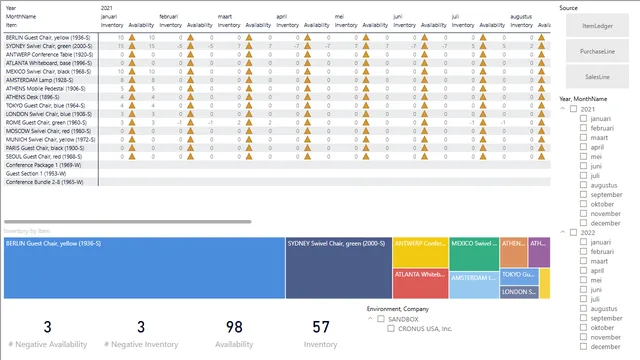Select april checkbox under 2021
Image resolution: width=640 pixels, height=360 pixels.
[583, 147]
